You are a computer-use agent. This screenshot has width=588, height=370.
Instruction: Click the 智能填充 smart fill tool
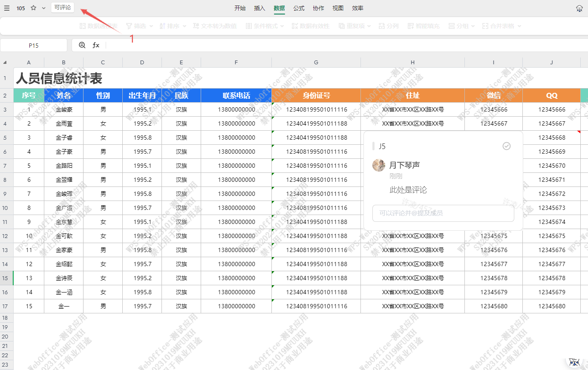[x=424, y=26]
